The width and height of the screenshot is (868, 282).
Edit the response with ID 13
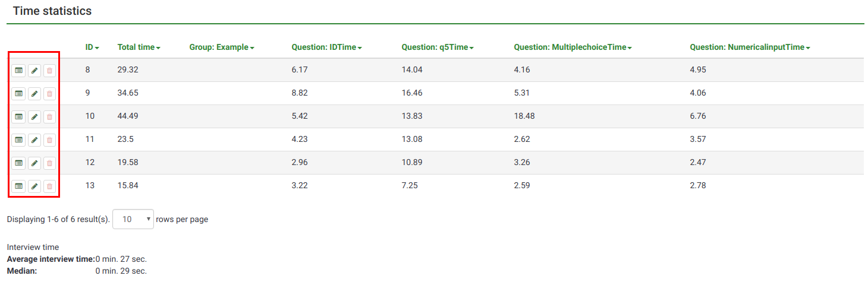tap(34, 186)
